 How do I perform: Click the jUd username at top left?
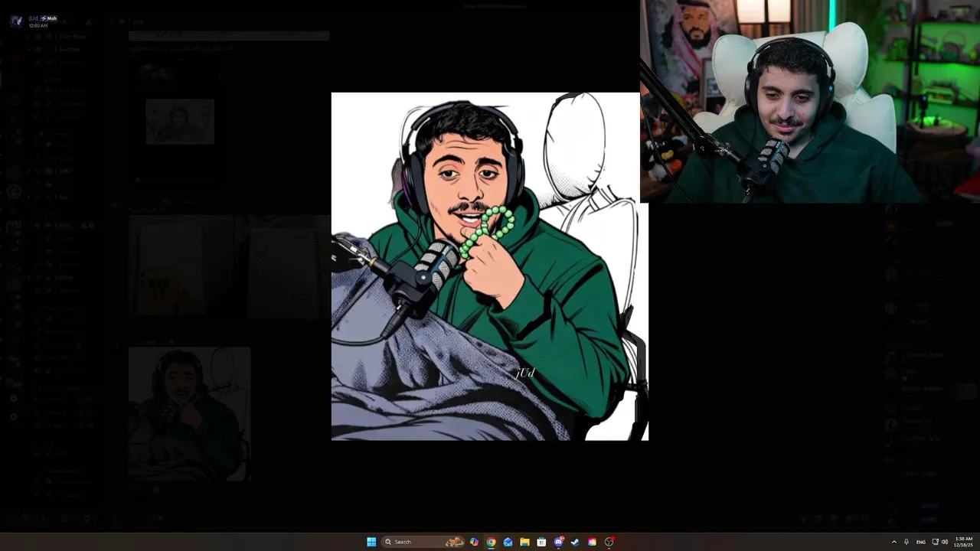click(34, 18)
